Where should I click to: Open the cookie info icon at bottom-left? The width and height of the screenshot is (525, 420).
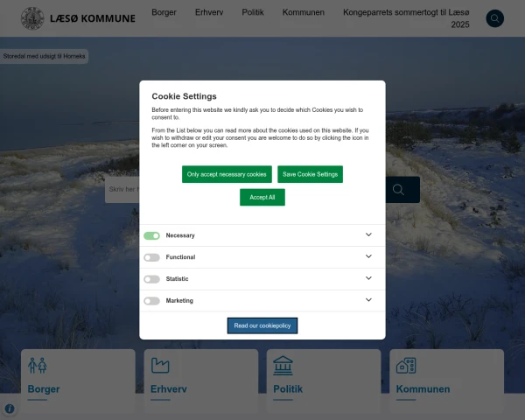10,409
